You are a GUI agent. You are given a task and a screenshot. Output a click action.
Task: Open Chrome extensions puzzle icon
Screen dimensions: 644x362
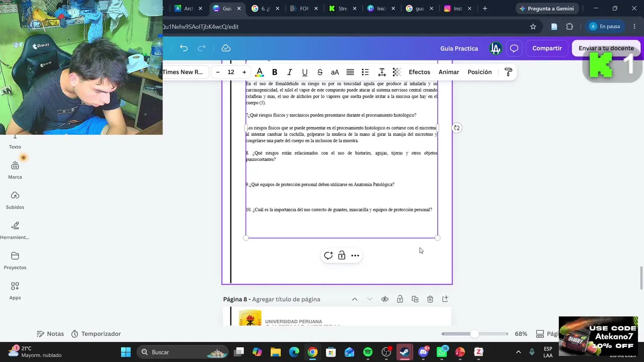[x=570, y=27]
